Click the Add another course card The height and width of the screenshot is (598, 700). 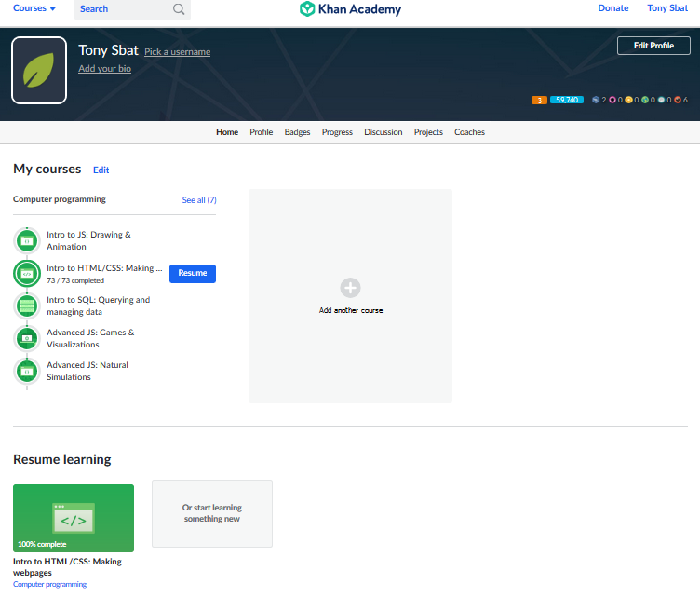pos(350,296)
